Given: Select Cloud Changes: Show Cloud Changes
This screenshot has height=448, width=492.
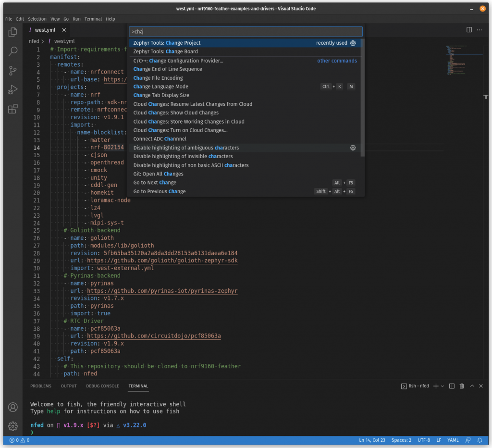Looking at the screenshot, I should tap(245, 112).
